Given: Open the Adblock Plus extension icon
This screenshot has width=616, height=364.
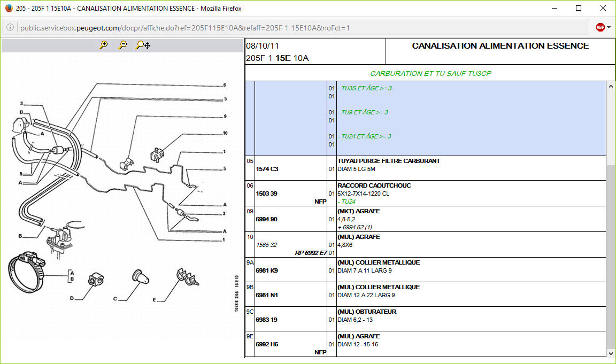Looking at the screenshot, I should [x=600, y=27].
